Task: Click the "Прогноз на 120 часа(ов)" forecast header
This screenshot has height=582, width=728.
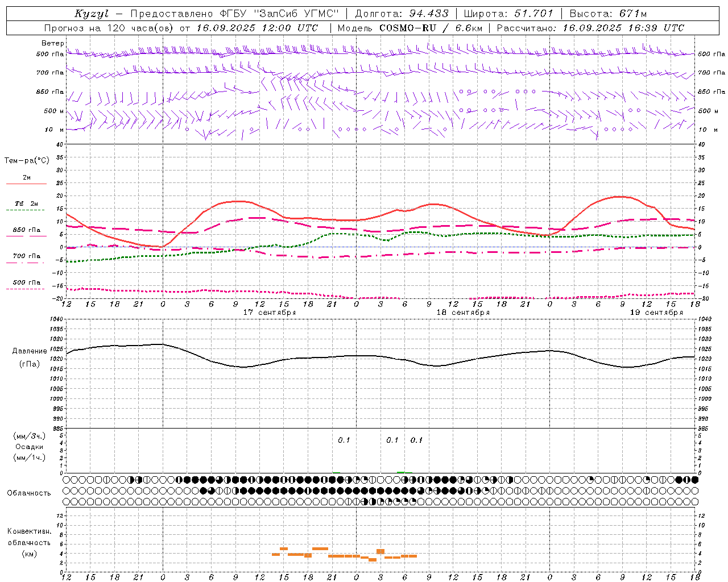Action: click(x=110, y=28)
